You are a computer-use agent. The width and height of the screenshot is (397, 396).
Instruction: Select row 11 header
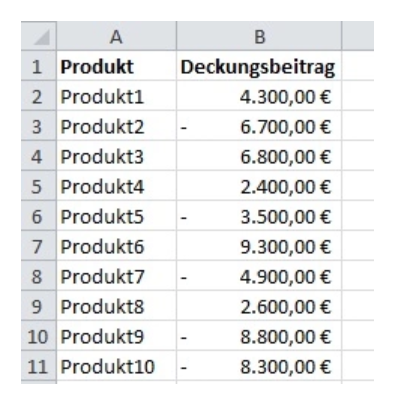click(39, 366)
